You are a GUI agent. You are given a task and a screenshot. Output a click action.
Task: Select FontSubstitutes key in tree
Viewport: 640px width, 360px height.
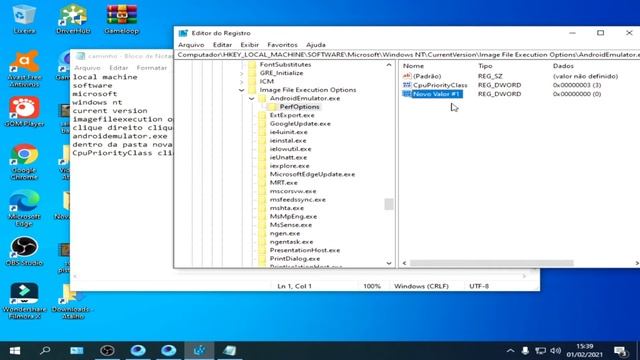285,64
